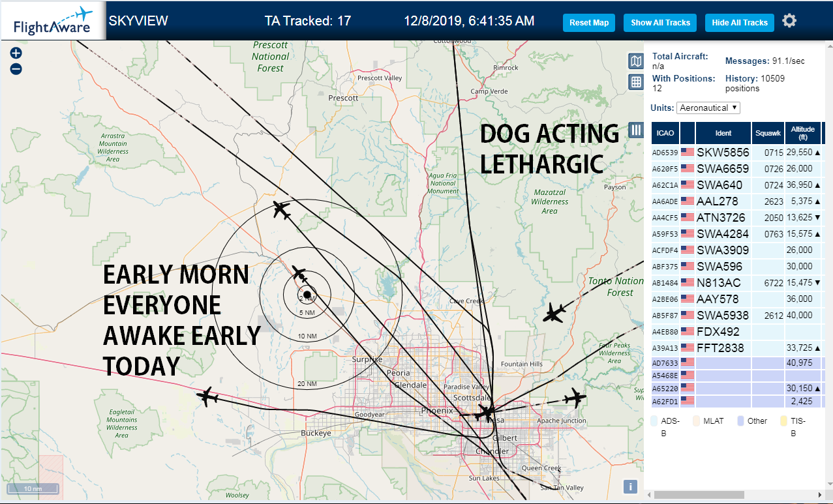Screen dimensions: 833x504
Task: Click US flag in FDX492 row
Action: coord(688,332)
